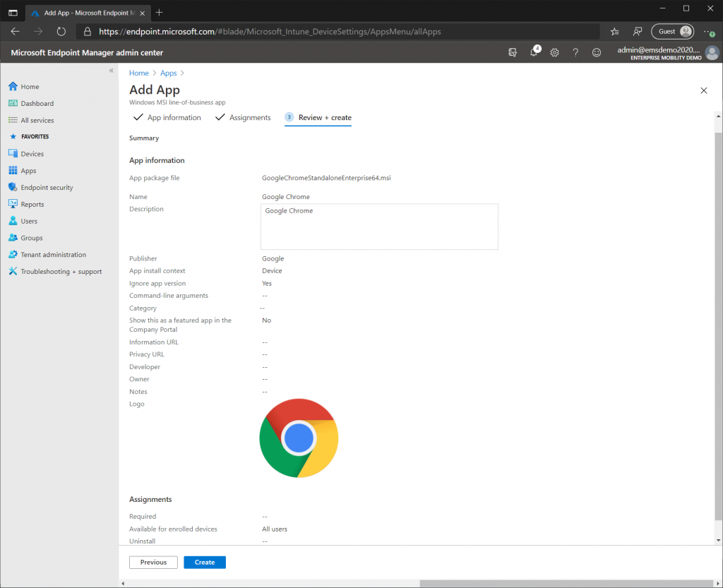Open a new browser tab
The image size is (723, 588).
pos(159,13)
